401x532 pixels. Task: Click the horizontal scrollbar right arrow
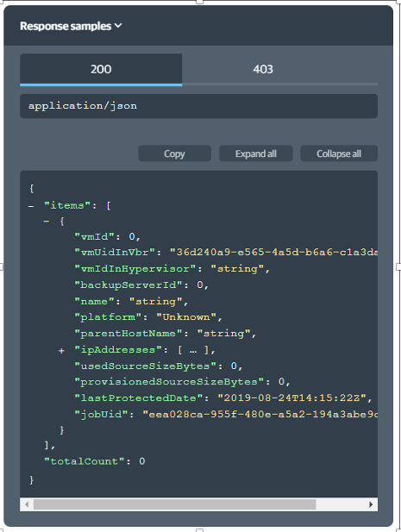(371, 504)
